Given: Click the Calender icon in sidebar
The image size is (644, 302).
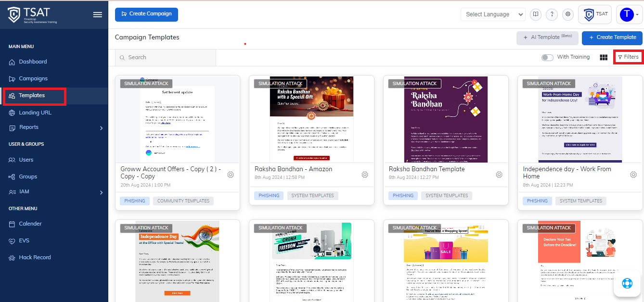Looking at the screenshot, I should pos(12,224).
